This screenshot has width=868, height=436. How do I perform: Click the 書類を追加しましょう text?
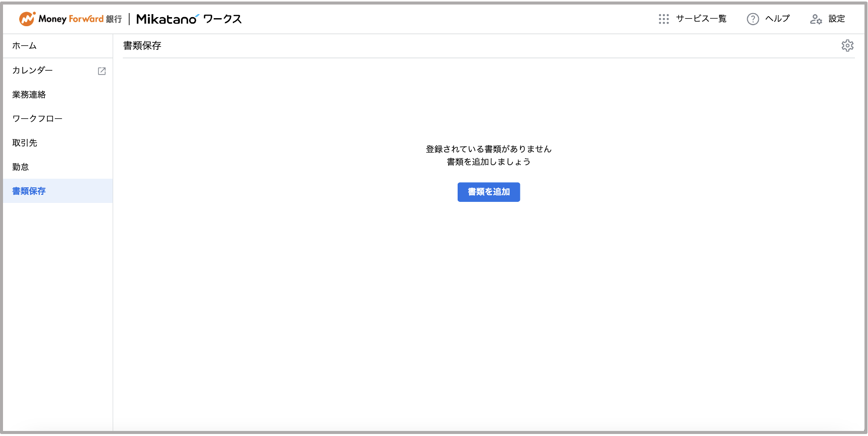click(489, 162)
